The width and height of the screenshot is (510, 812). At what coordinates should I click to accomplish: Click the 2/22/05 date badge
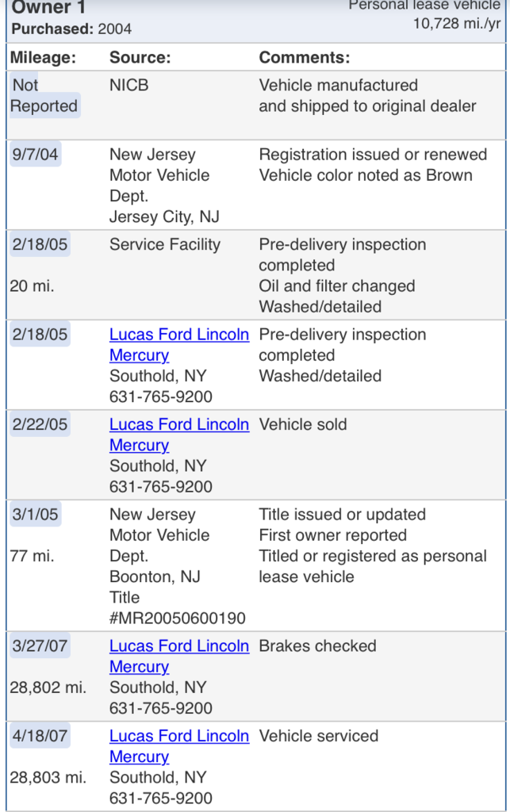(x=40, y=425)
